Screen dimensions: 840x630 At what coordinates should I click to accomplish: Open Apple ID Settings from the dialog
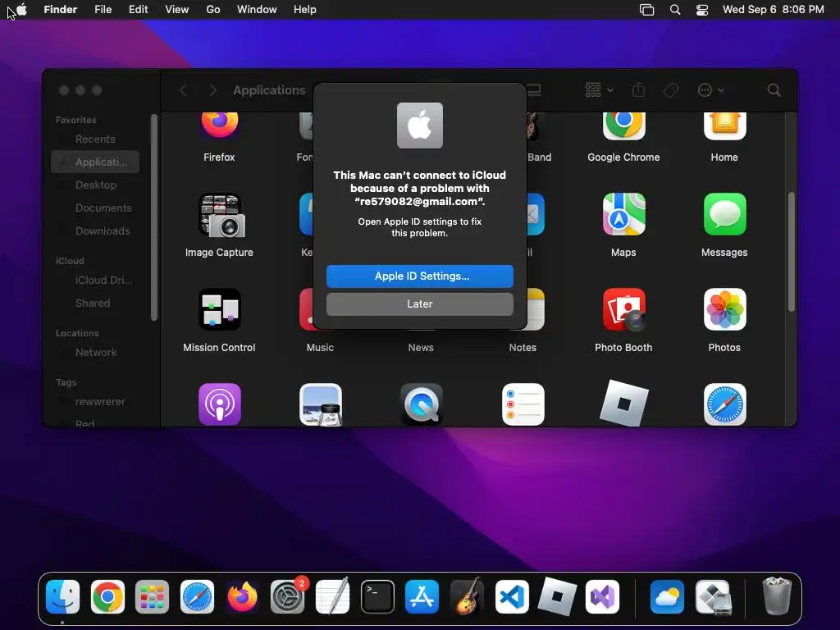[x=419, y=276]
